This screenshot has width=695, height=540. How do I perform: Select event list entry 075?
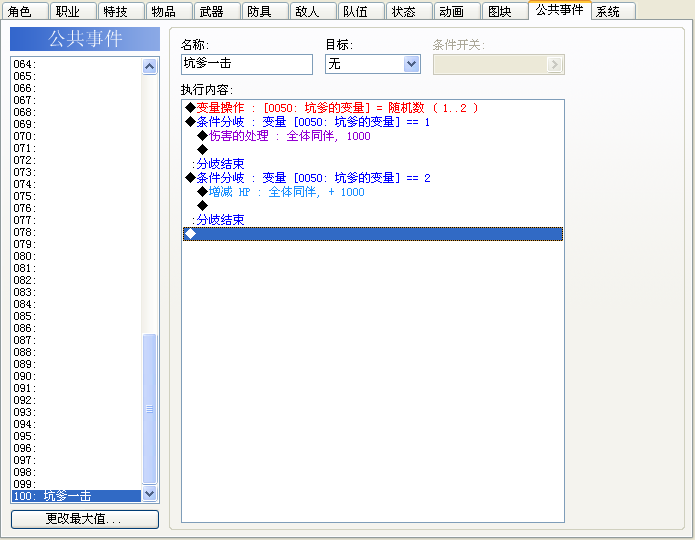pyautogui.click(x=76, y=196)
